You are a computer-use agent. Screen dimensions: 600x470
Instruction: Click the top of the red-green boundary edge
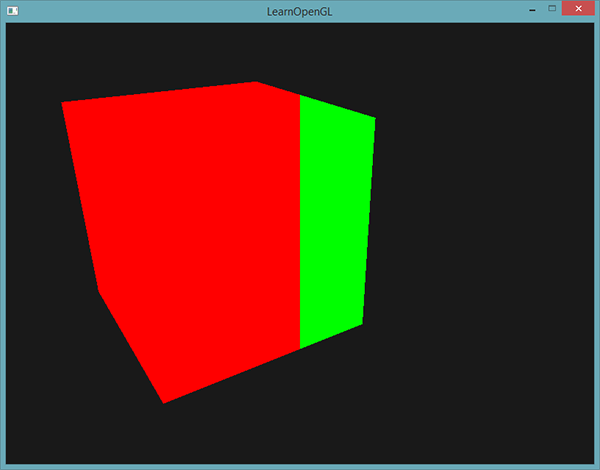click(300, 98)
